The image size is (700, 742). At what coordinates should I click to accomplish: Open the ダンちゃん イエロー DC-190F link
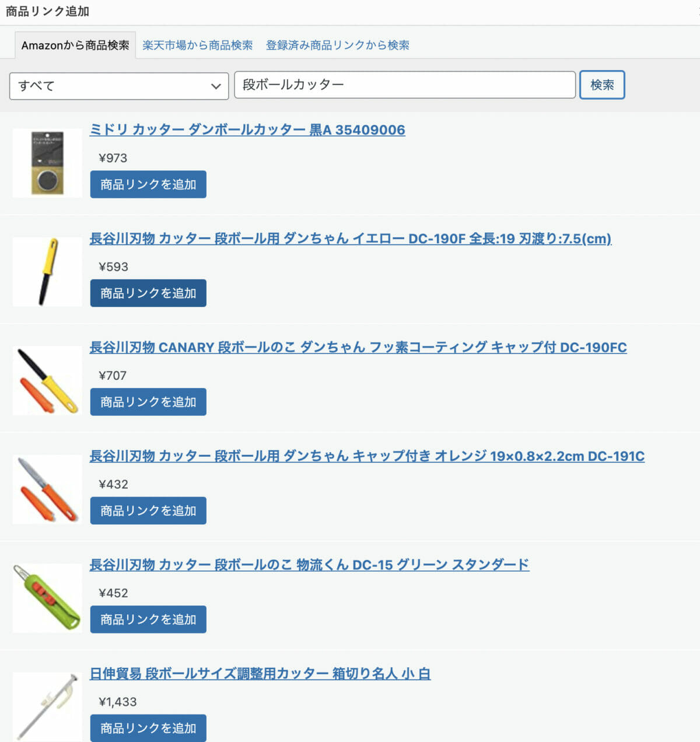click(x=350, y=238)
